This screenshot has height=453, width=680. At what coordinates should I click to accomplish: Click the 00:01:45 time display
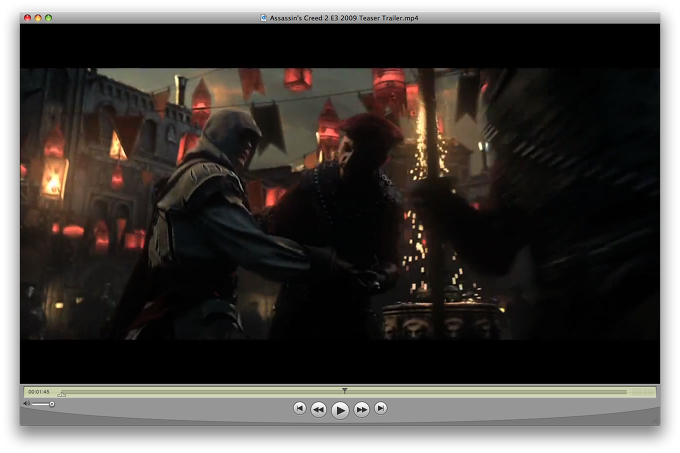click(39, 392)
